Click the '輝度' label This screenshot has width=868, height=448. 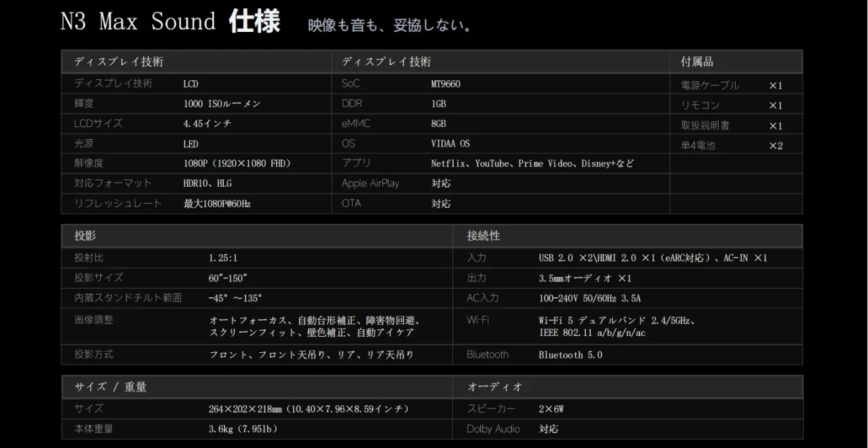pyautogui.click(x=84, y=104)
